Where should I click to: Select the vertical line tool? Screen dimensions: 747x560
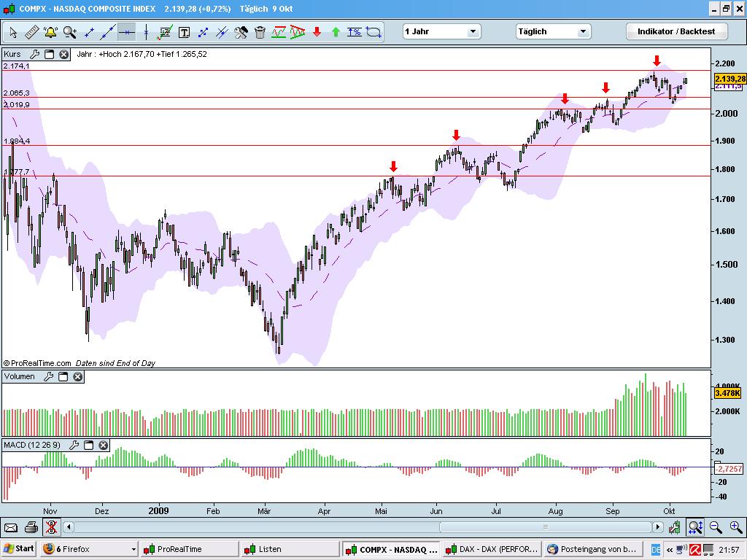[x=146, y=32]
